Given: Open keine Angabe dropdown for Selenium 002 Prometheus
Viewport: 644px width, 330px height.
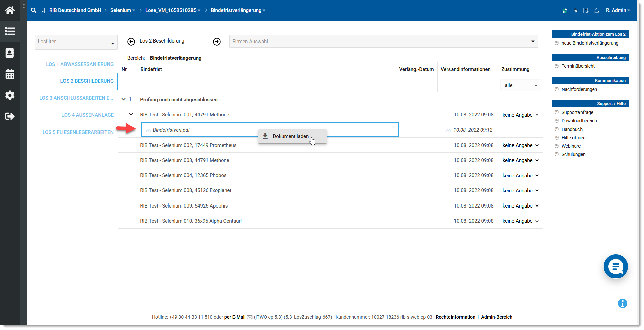Looking at the screenshot, I should [521, 145].
